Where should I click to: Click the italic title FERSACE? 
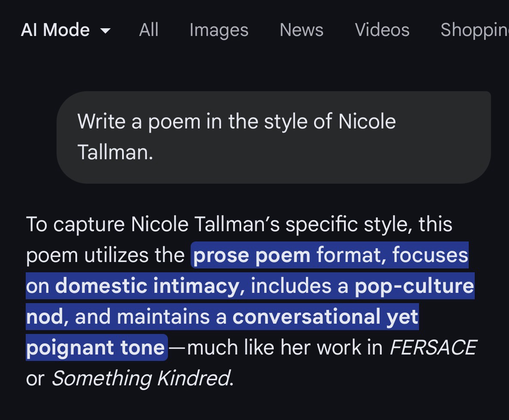click(x=433, y=348)
